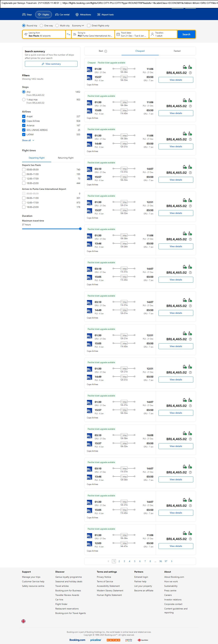Select the 1 stop max option
218x644 pixels.
[24, 100]
